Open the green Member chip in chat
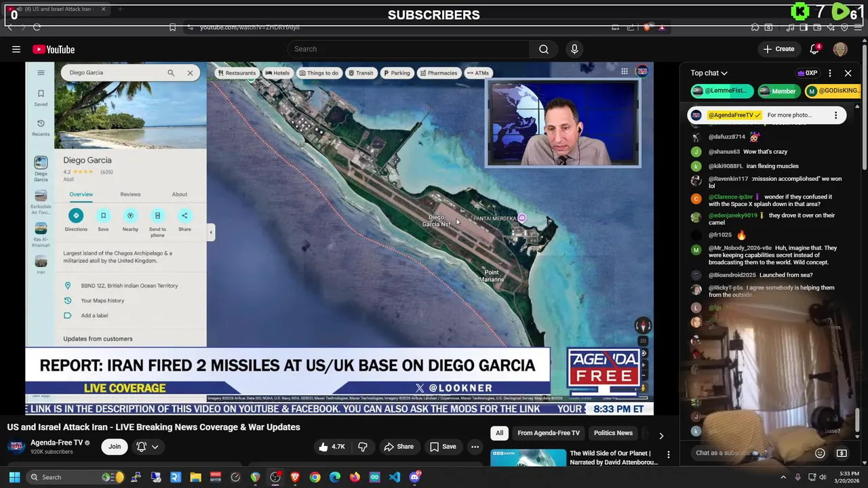This screenshot has width=868, height=488. click(x=778, y=91)
